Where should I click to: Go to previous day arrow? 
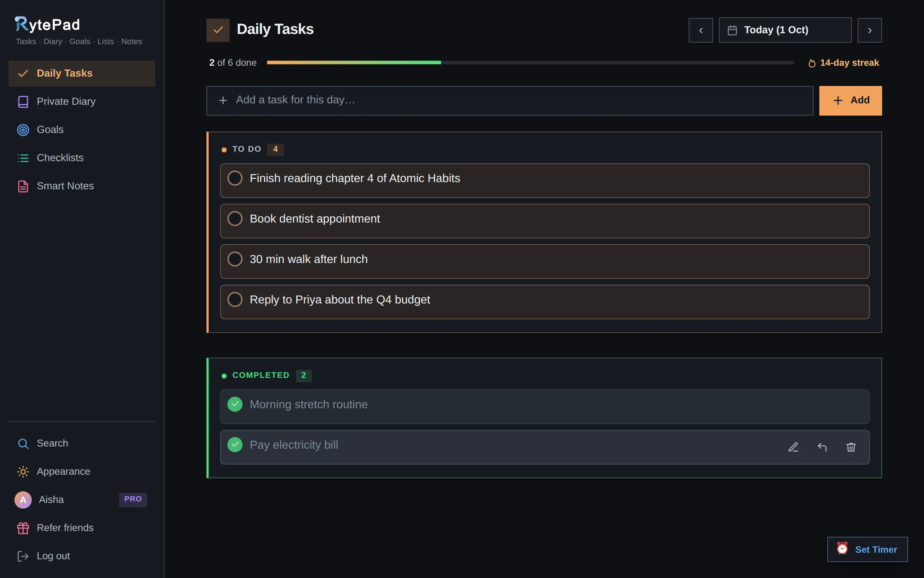pyautogui.click(x=701, y=30)
